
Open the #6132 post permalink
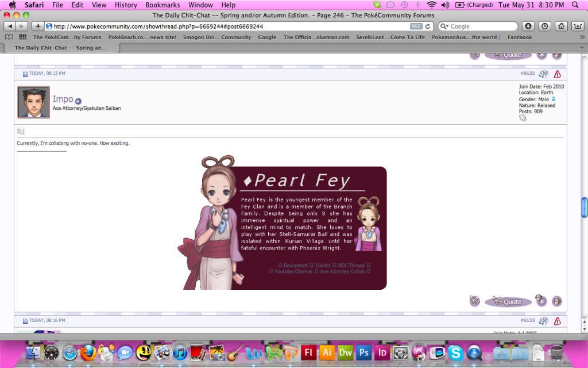click(x=528, y=73)
